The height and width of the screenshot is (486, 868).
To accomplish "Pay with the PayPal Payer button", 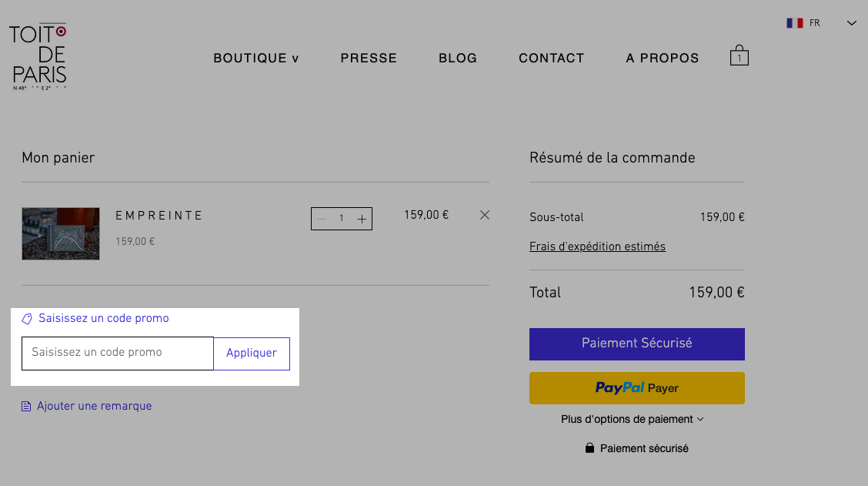I will (636, 388).
